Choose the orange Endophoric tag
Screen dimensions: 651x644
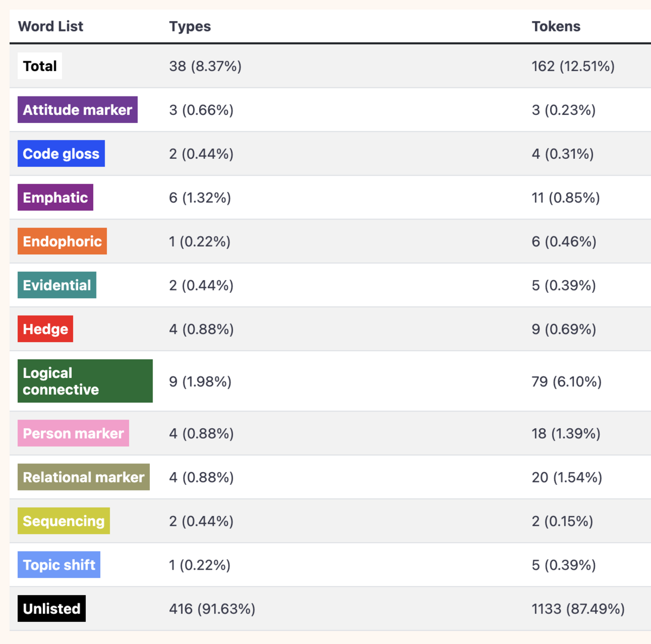click(62, 241)
